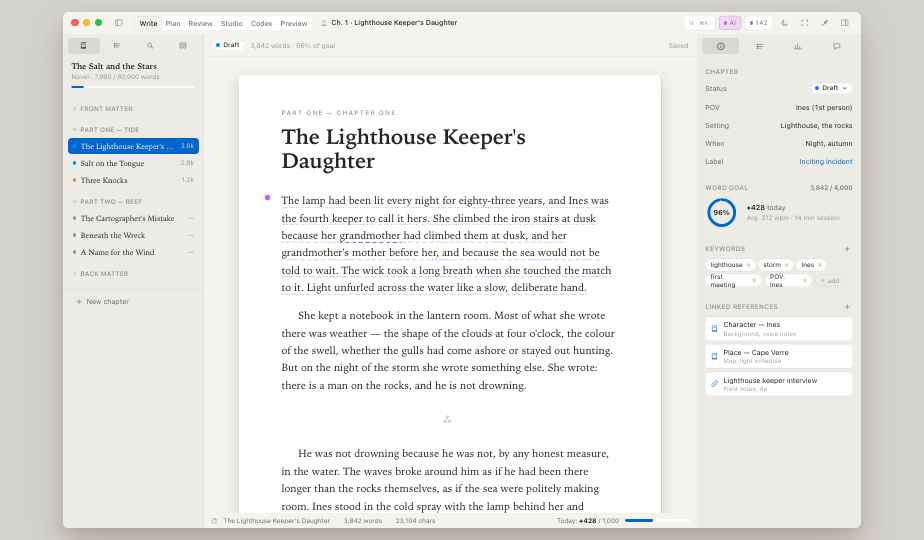The image size is (924, 540).
Task: Click the scene break ornament in the manuscript
Action: [x=447, y=420]
